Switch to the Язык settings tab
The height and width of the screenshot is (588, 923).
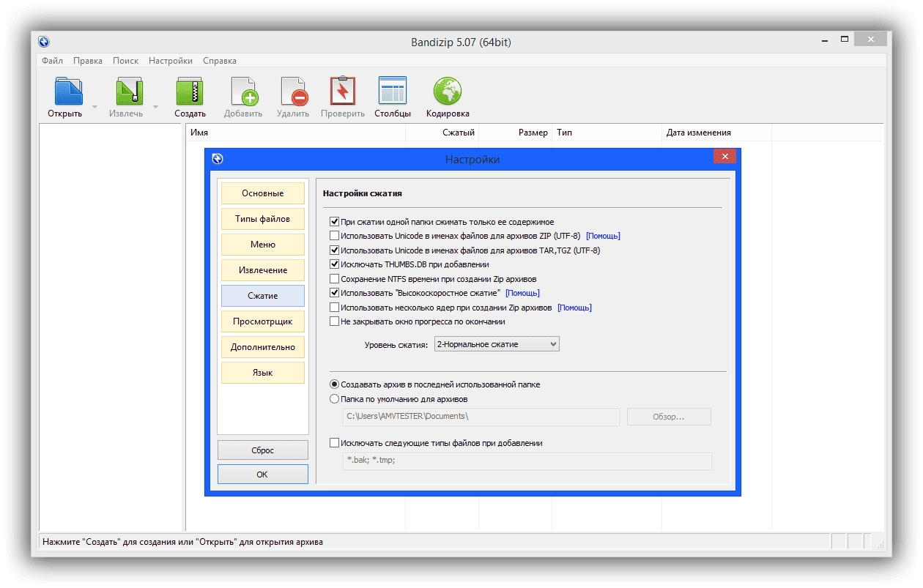point(263,373)
